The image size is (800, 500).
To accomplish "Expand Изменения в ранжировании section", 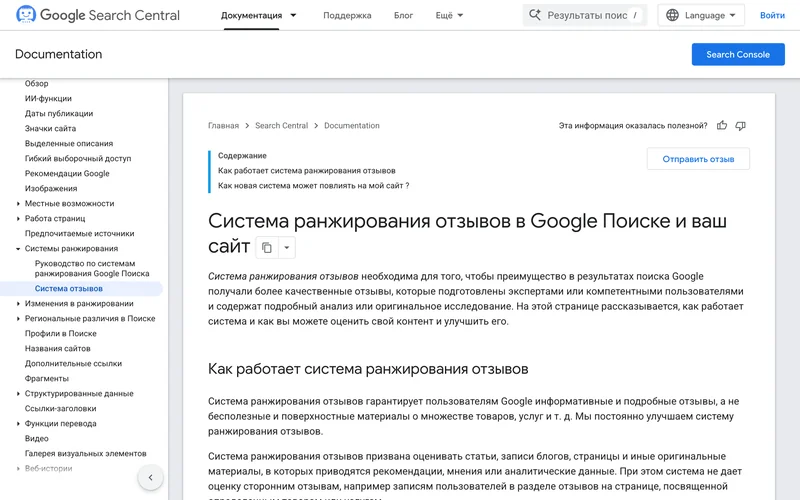I will tap(18, 304).
